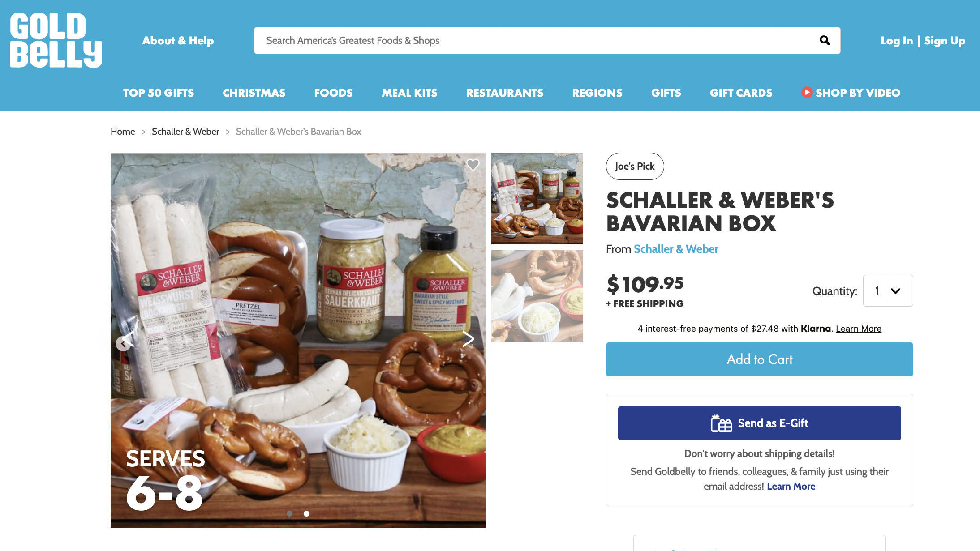Open the Christmas menu item
Screen dimensions: 980x551
254,93
